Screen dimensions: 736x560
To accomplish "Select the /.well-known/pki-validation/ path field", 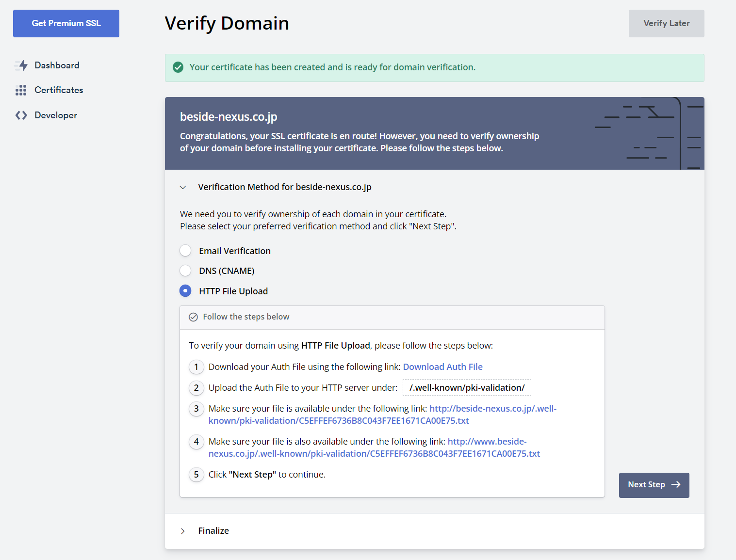I will [466, 387].
